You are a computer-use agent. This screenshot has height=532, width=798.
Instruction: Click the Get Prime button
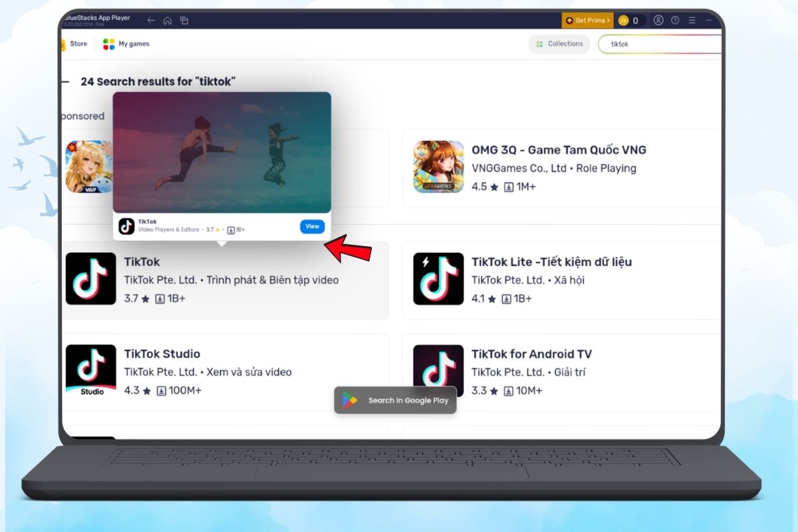pyautogui.click(x=587, y=21)
